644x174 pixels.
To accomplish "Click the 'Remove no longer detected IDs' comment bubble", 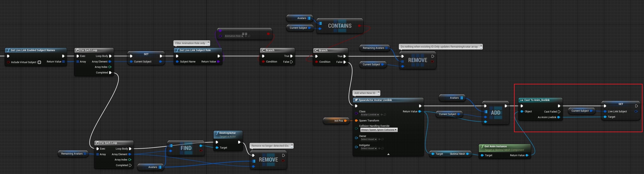I will coord(272,146).
